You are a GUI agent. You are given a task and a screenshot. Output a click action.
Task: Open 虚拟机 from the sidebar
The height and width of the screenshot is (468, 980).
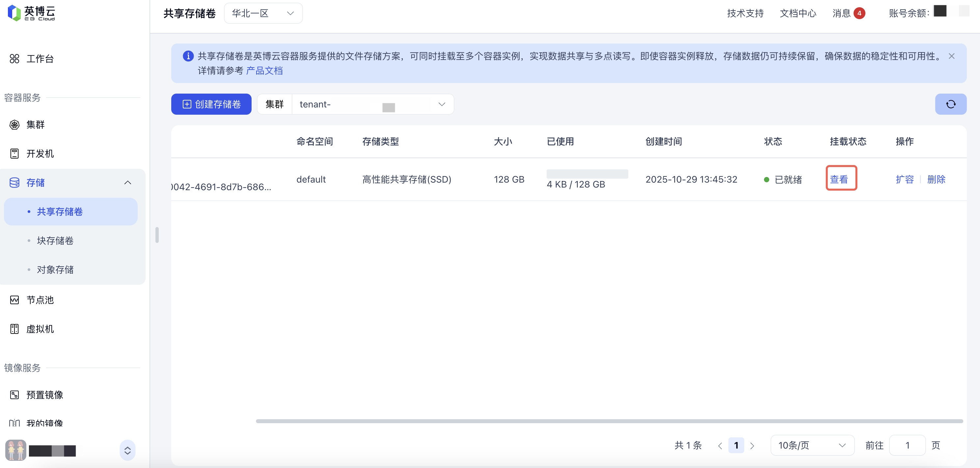click(x=40, y=329)
